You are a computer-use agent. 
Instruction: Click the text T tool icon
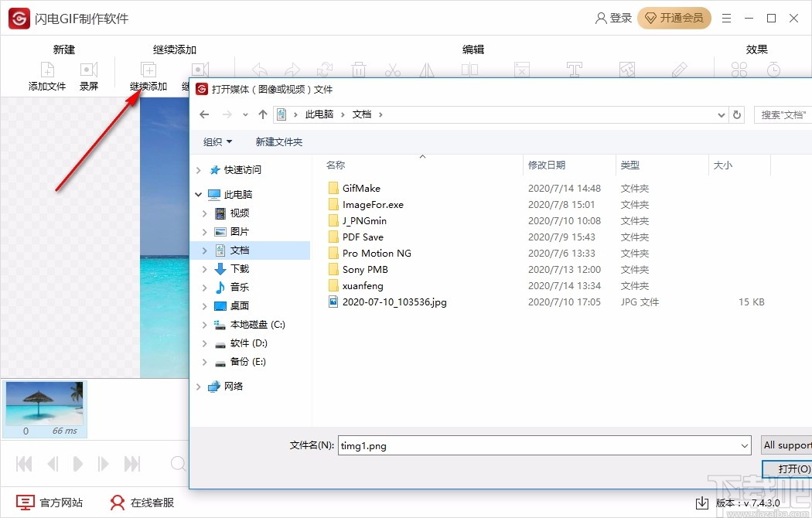(x=574, y=70)
